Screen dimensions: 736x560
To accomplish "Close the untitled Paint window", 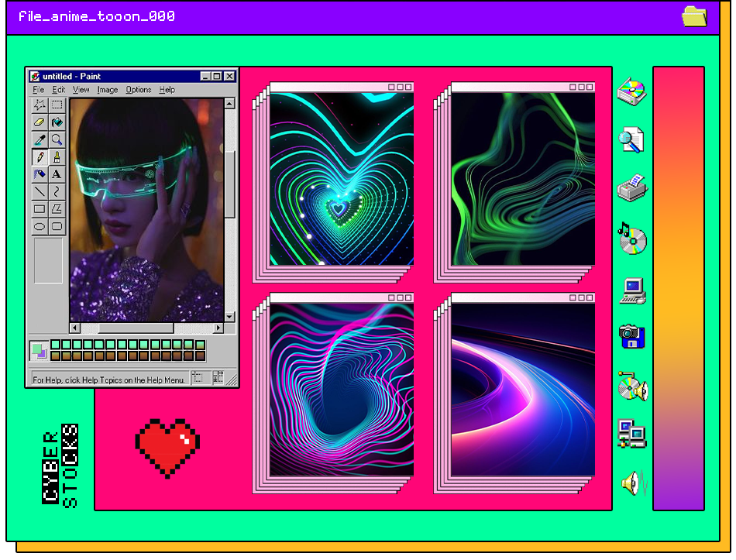I will tap(229, 76).
